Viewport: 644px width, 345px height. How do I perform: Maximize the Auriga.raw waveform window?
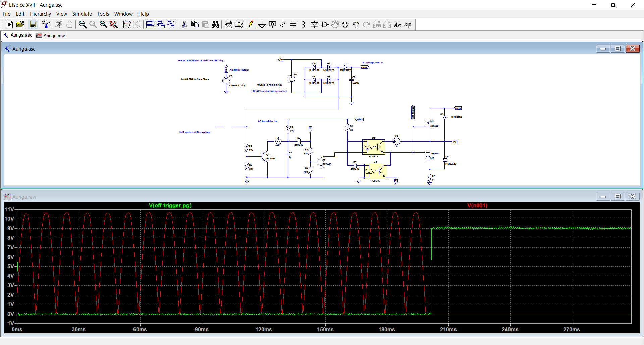coord(618,197)
